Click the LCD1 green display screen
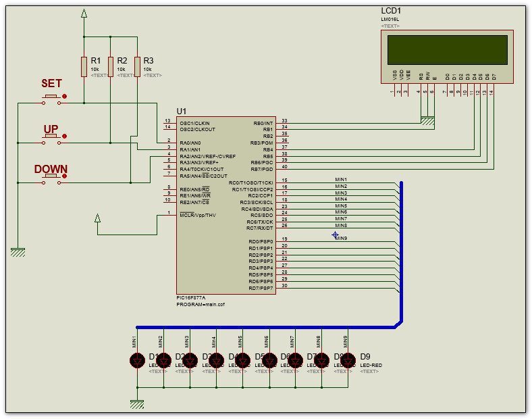 coord(448,49)
